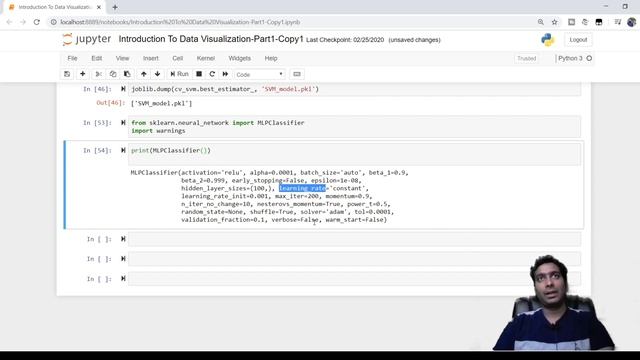Run cell In [53] using its run icon
The width and height of the screenshot is (640, 360).
click(123, 122)
